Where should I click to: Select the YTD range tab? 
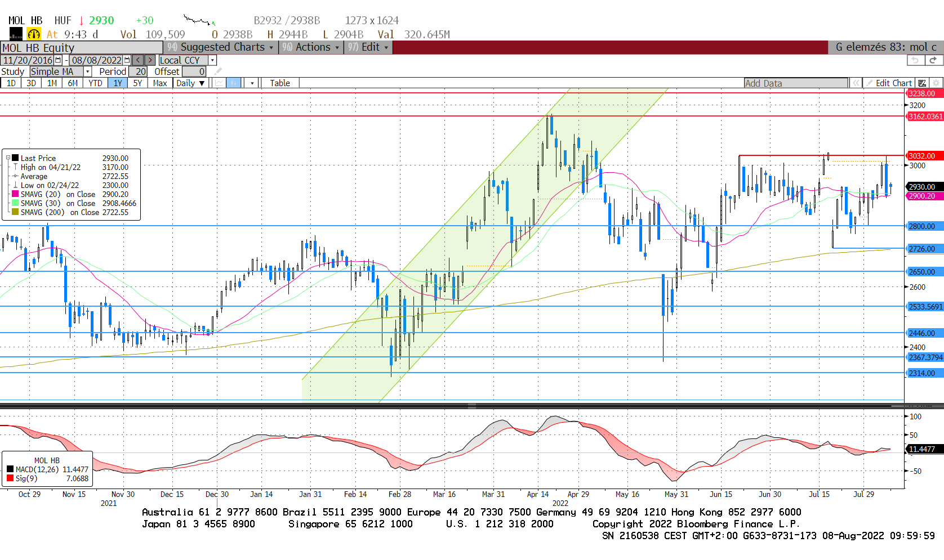(x=95, y=83)
